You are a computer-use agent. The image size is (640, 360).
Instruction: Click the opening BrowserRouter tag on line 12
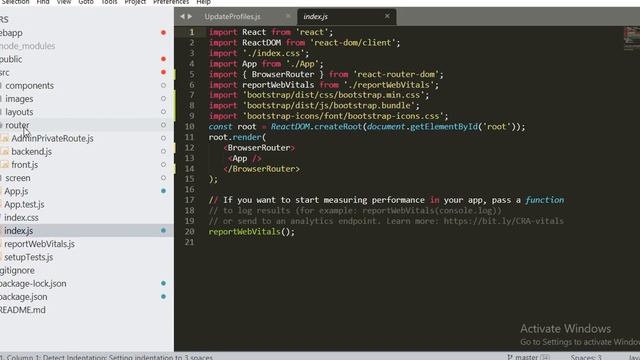259,148
